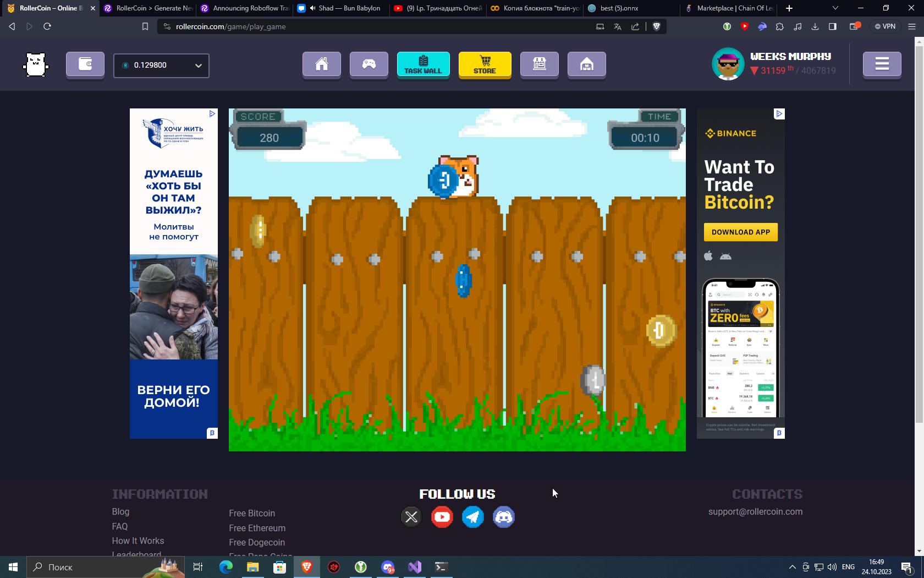924x578 pixels.
Task: Open the Free Ethereum link
Action: [x=257, y=528]
